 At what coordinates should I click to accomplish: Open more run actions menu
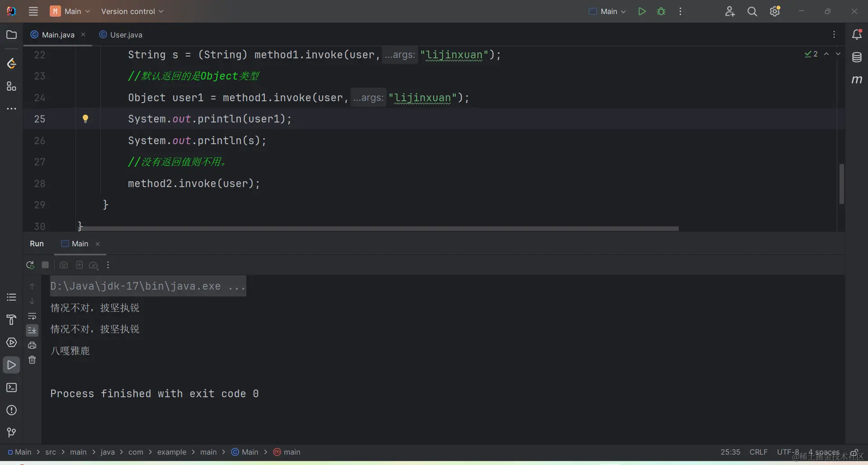(680, 11)
